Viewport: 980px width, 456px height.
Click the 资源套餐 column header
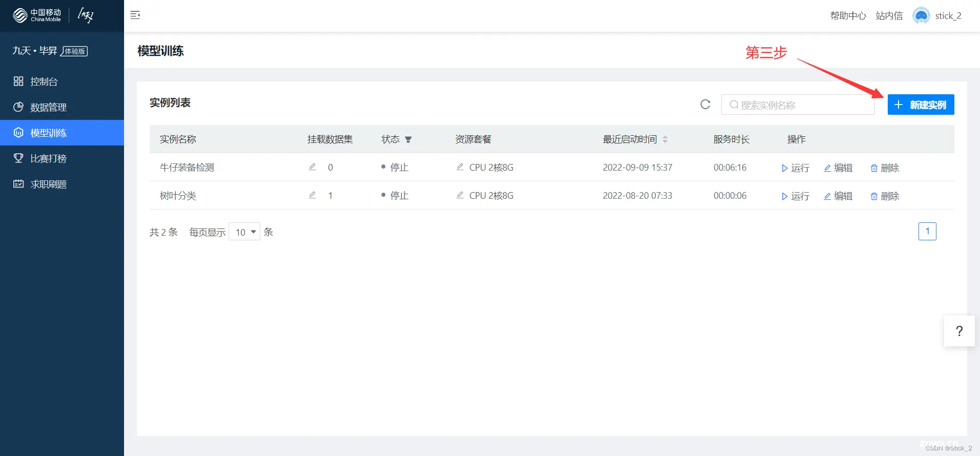[473, 139]
